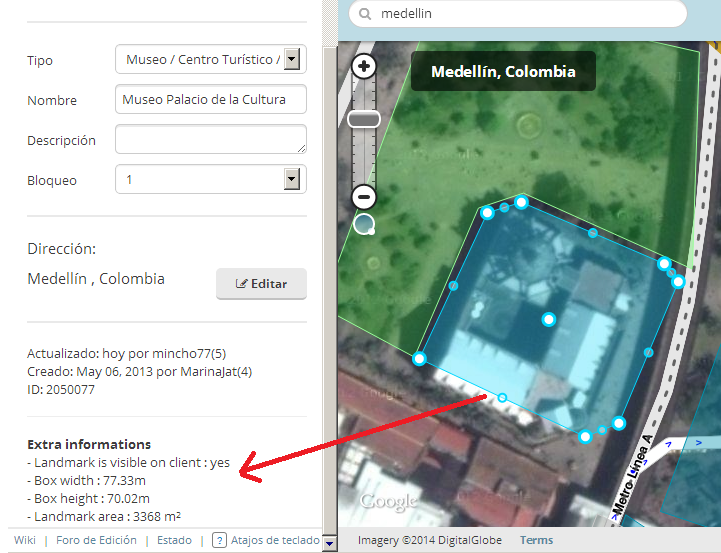Open Atajos de teclado shortcuts link
This screenshot has height=553, width=721.
point(275,540)
